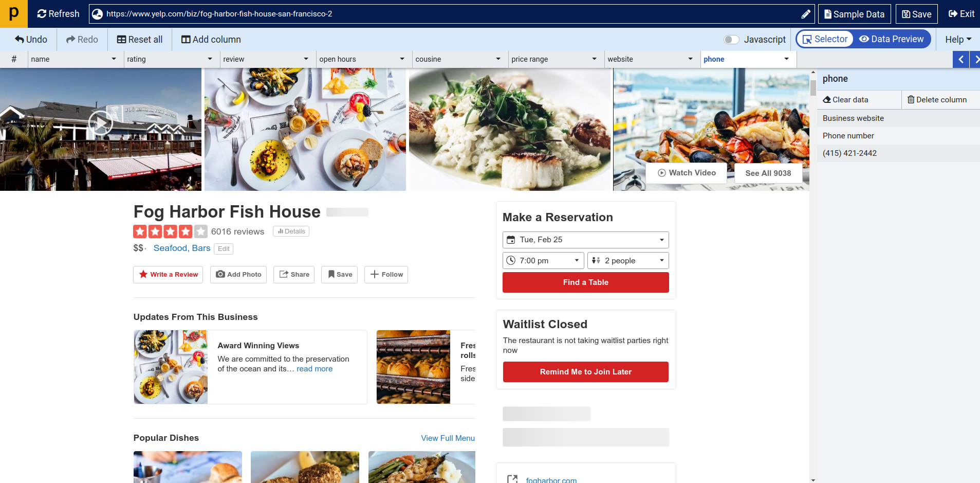980x483 pixels.
Task: Open the fogharbor.com website link
Action: coord(550,479)
